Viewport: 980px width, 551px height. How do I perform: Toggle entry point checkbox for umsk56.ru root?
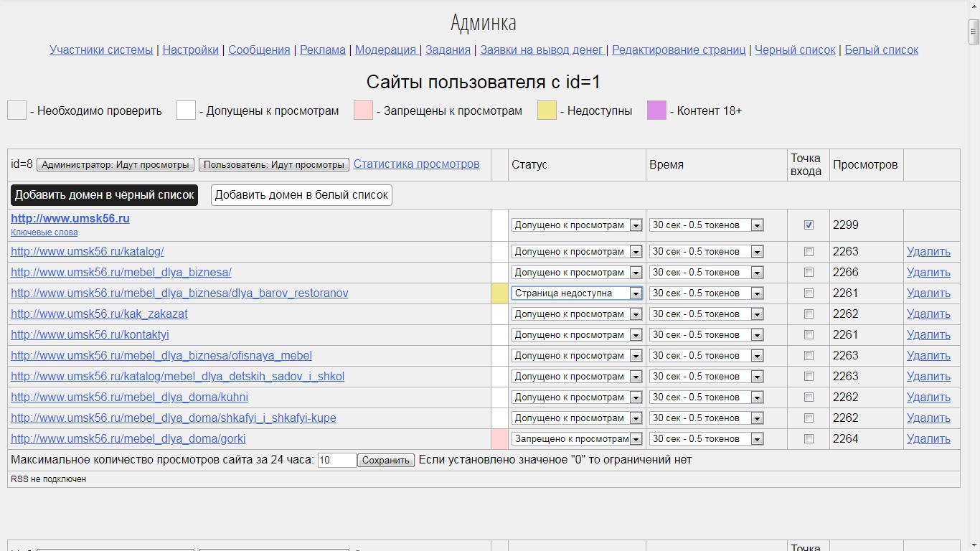[809, 225]
